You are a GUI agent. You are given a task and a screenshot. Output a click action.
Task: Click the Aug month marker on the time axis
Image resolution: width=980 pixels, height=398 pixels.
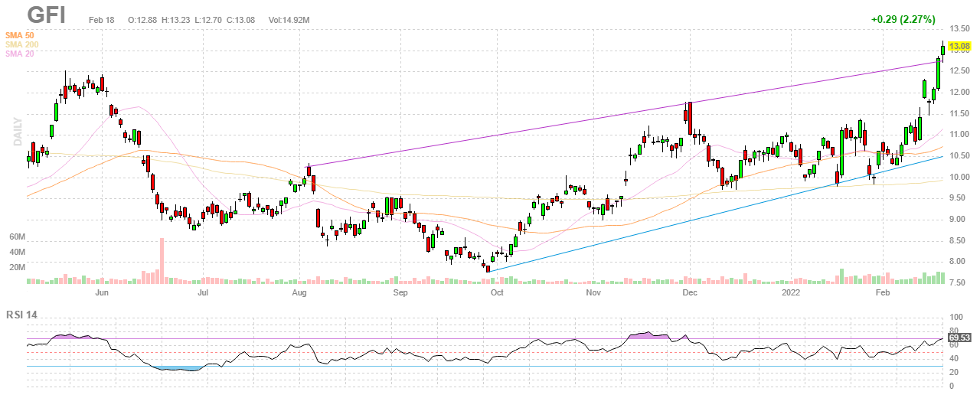299,292
